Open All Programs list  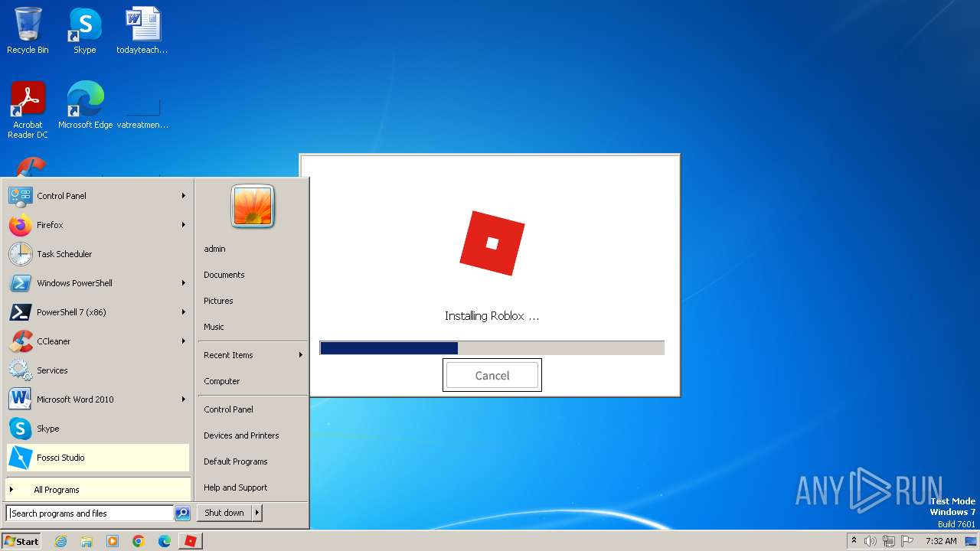pos(98,490)
